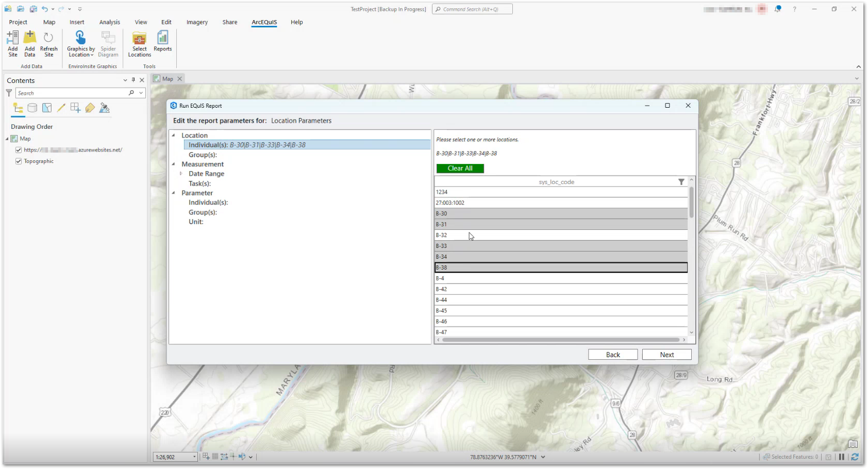Open the Reports tool
The width and height of the screenshot is (868, 469).
[162, 41]
